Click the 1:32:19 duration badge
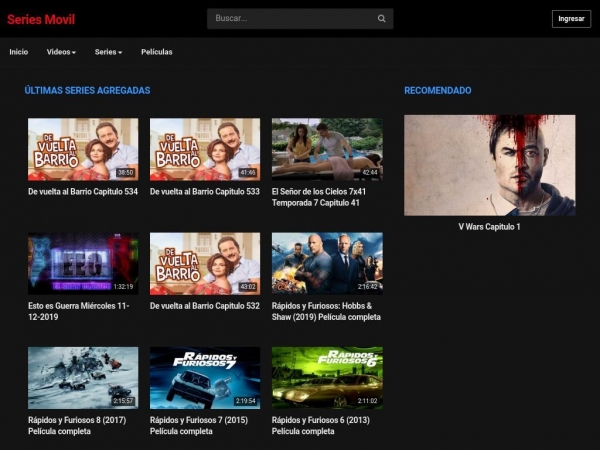This screenshot has height=450, width=600. pyautogui.click(x=123, y=287)
